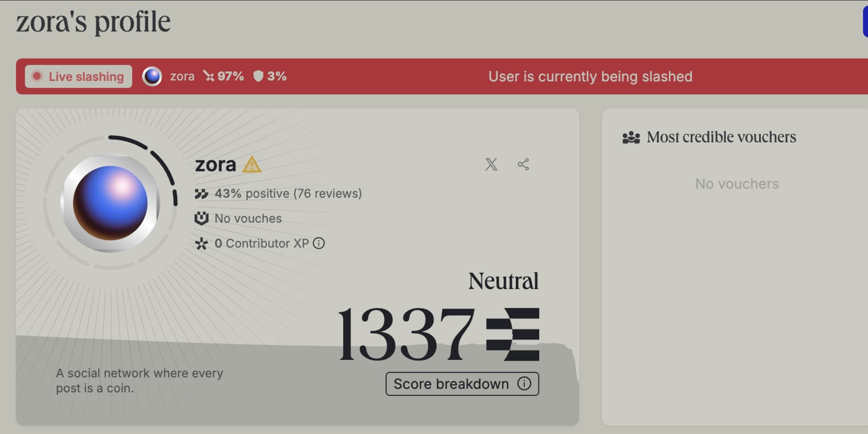The width and height of the screenshot is (868, 434).
Task: Click the zora username in the red banner
Action: point(182,76)
